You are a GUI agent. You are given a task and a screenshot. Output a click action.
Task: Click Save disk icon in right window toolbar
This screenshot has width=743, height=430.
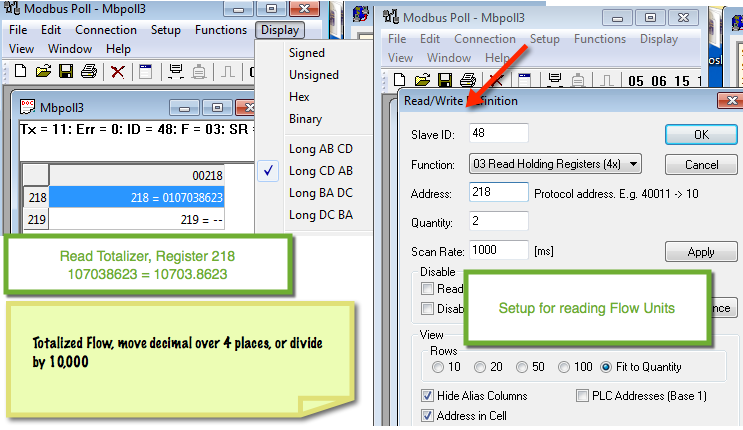445,80
